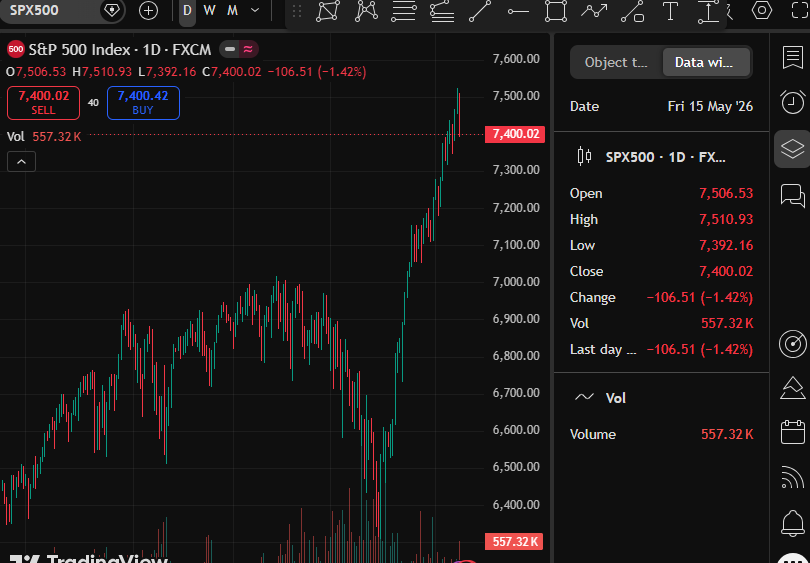Click the candlestick icon beside SPX500 header
This screenshot has width=810, height=563.
tap(584, 156)
